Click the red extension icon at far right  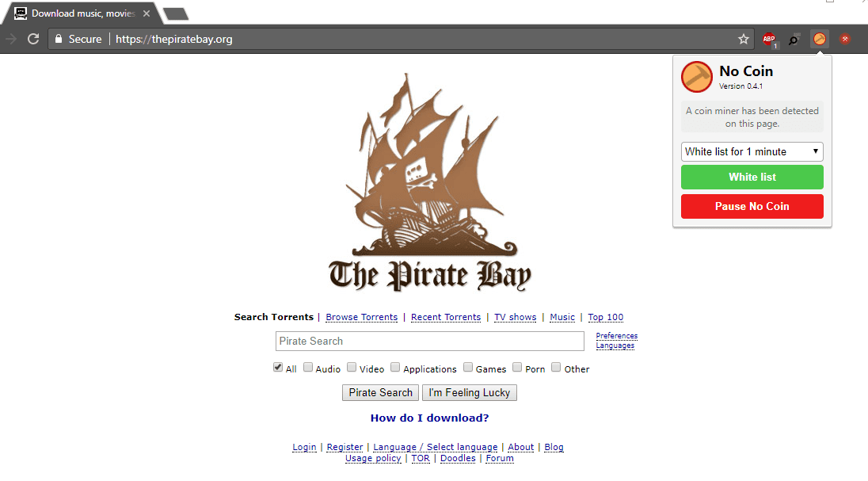[845, 40]
